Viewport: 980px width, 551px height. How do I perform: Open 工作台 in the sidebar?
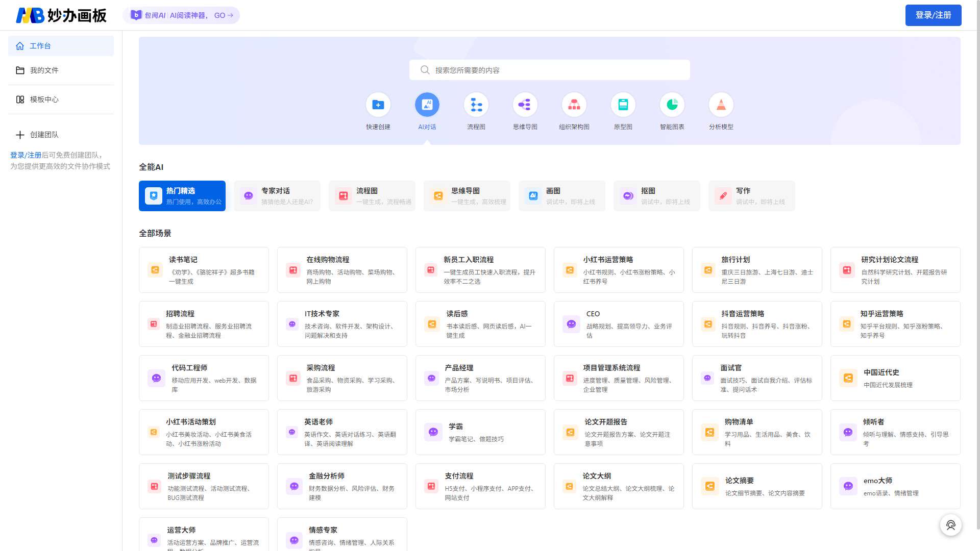(61, 46)
